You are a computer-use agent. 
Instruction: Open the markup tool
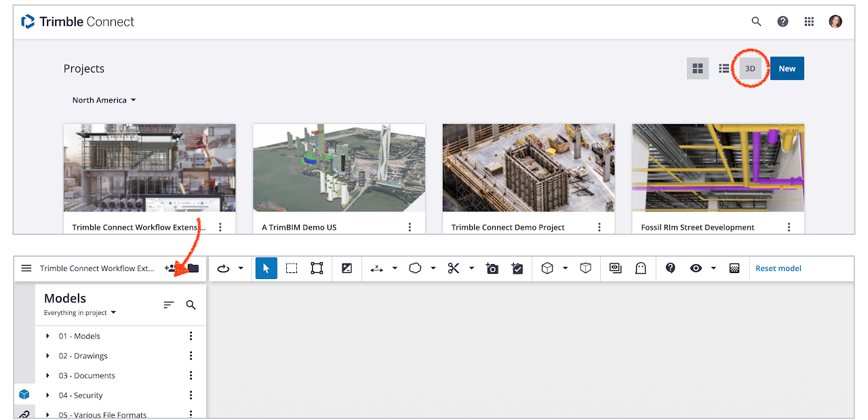(x=517, y=268)
